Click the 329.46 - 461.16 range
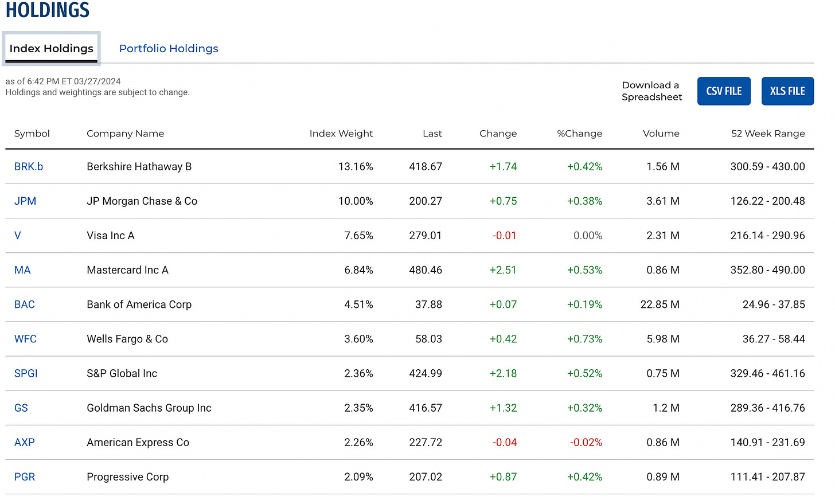835x504 pixels. tap(768, 373)
